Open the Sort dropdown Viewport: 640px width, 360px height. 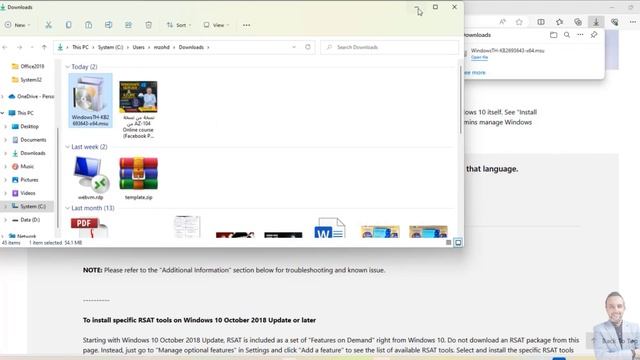(x=179, y=25)
